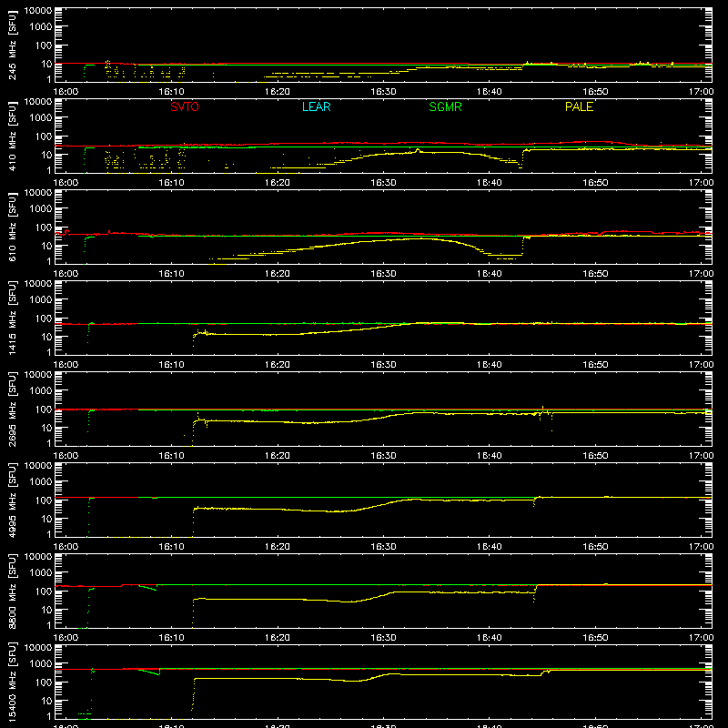Viewport: 728px width, 728px height.
Task: Click the 17:00 time label under 245 MHz panel
Action: tap(701, 92)
